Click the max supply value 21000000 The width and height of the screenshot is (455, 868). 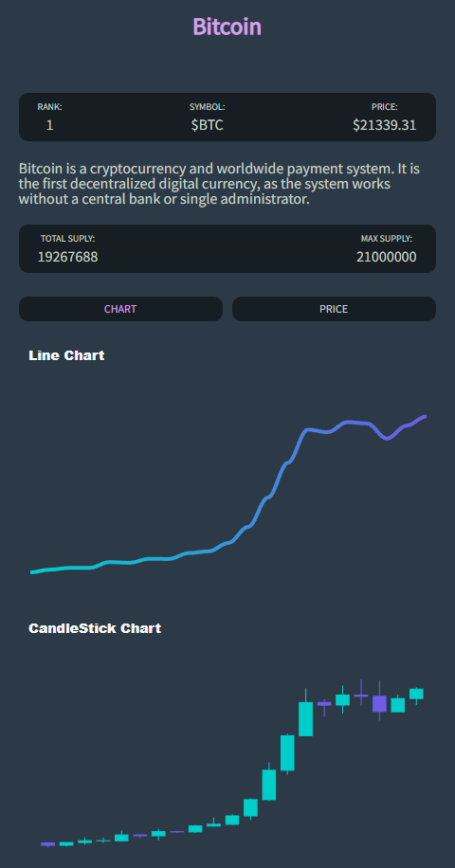click(x=387, y=257)
